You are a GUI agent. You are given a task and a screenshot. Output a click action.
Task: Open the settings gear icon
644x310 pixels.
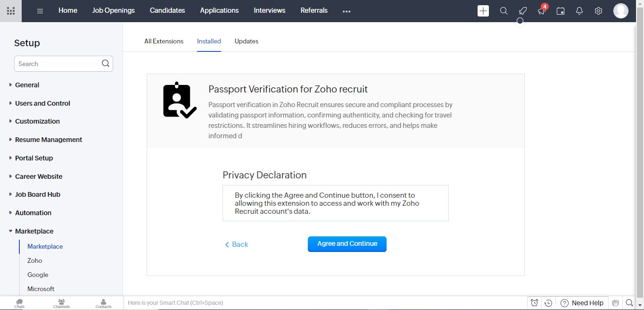coord(599,11)
